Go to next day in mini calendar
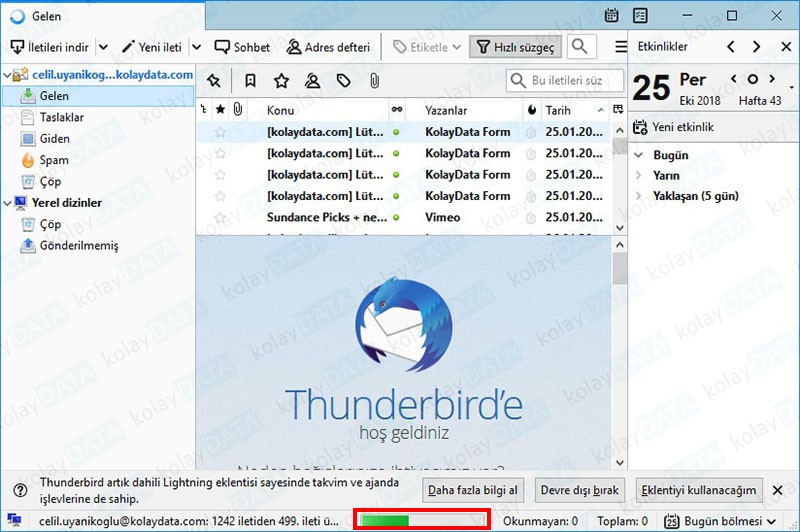Screen dimensions: 800x532 tap(772, 79)
